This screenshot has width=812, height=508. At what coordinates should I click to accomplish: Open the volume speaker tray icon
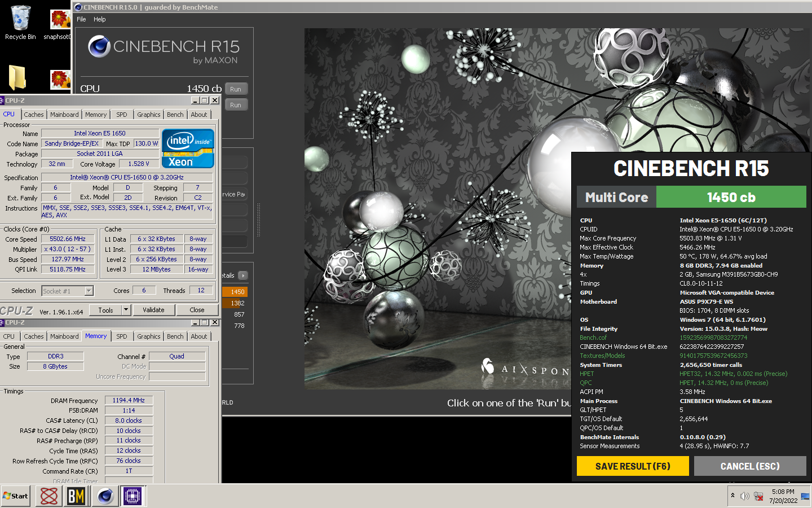tap(744, 496)
